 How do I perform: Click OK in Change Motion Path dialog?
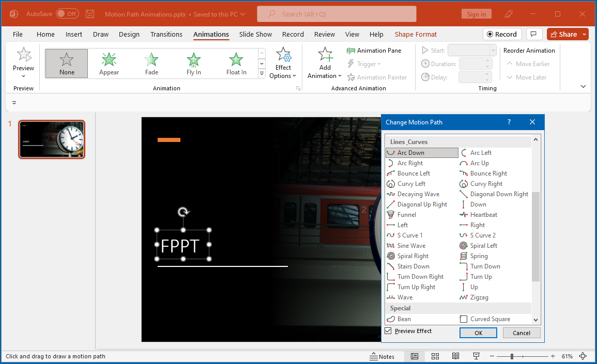[478, 333]
